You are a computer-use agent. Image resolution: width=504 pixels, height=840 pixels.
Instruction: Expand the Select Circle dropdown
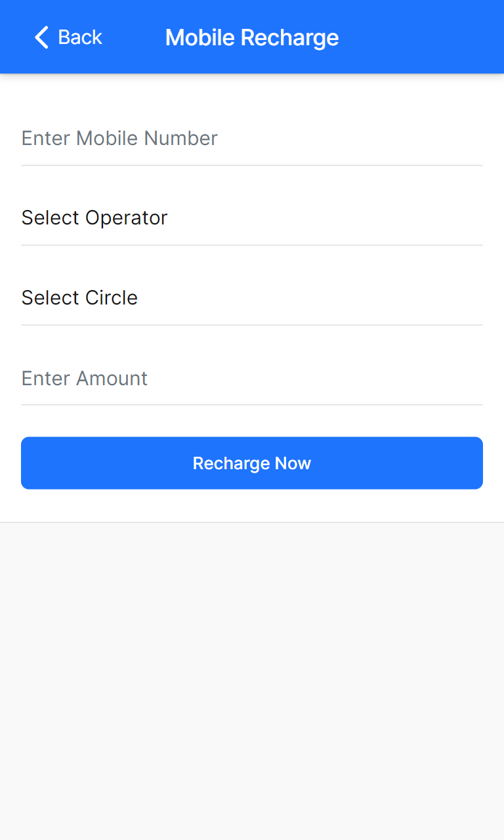(252, 298)
